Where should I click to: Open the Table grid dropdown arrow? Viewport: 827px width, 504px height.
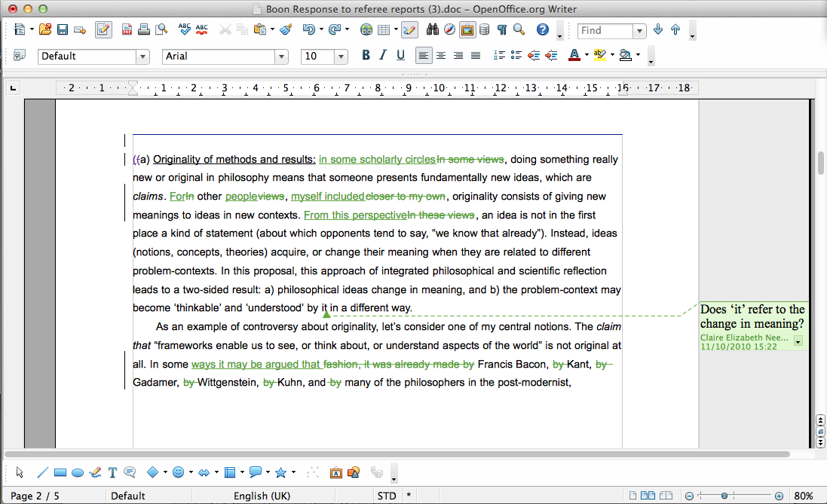coord(396,29)
